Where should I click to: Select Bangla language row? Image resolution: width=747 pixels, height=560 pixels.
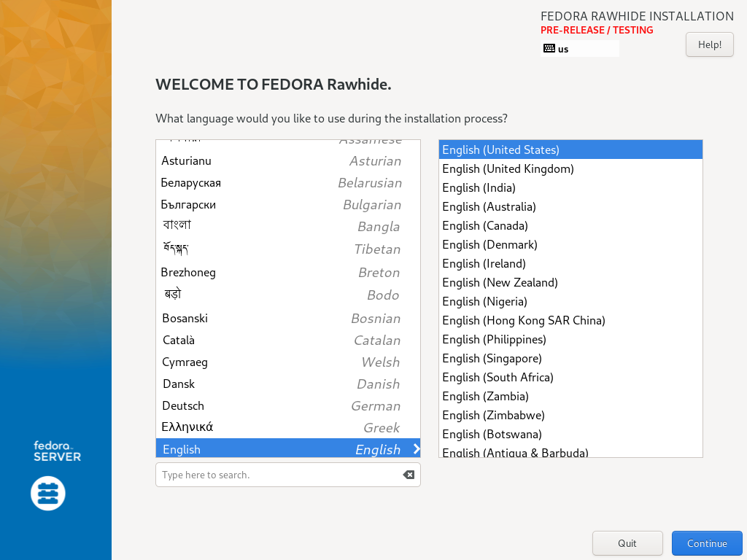click(287, 227)
